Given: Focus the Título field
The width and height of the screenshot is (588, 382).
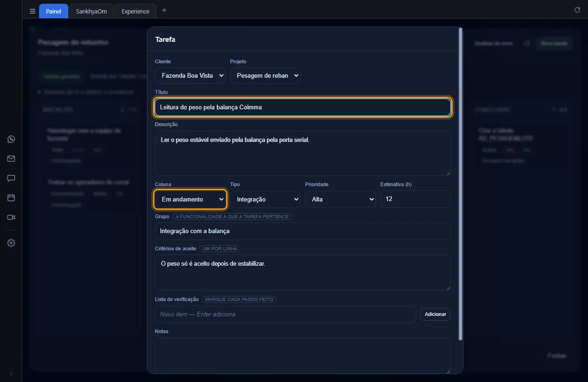Looking at the screenshot, I should tap(303, 107).
